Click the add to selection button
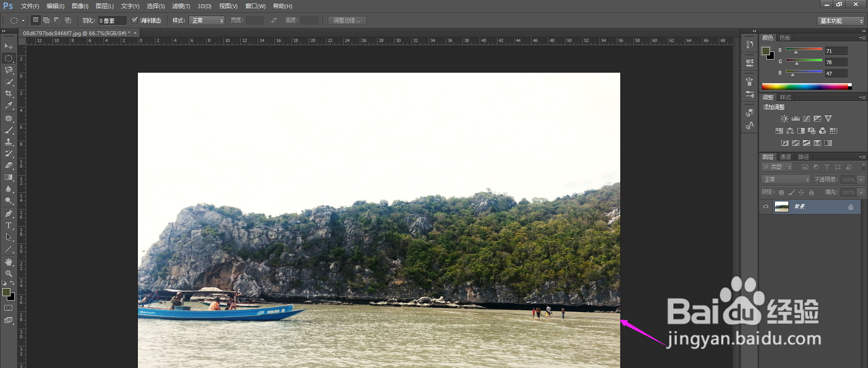This screenshot has height=368, width=868. coord(46,20)
